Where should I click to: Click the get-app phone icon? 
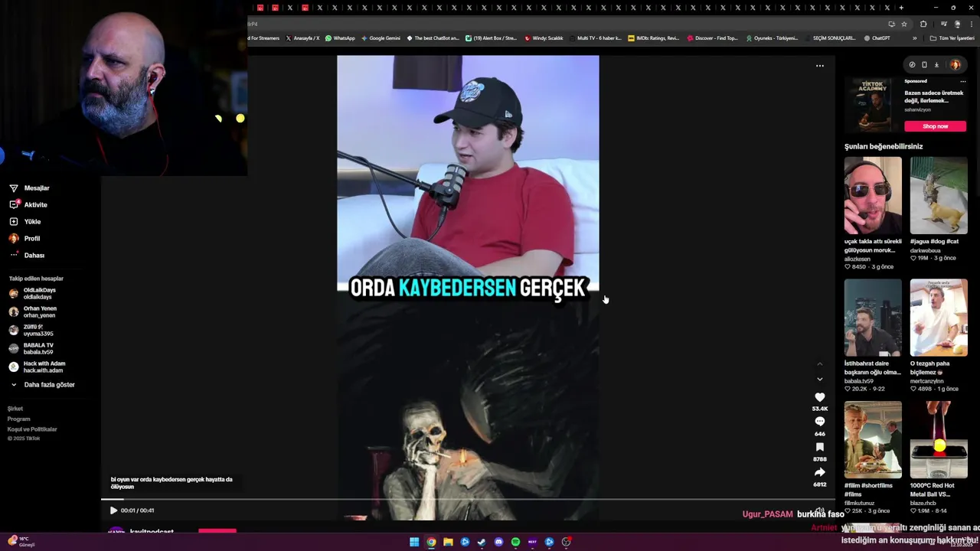(924, 65)
